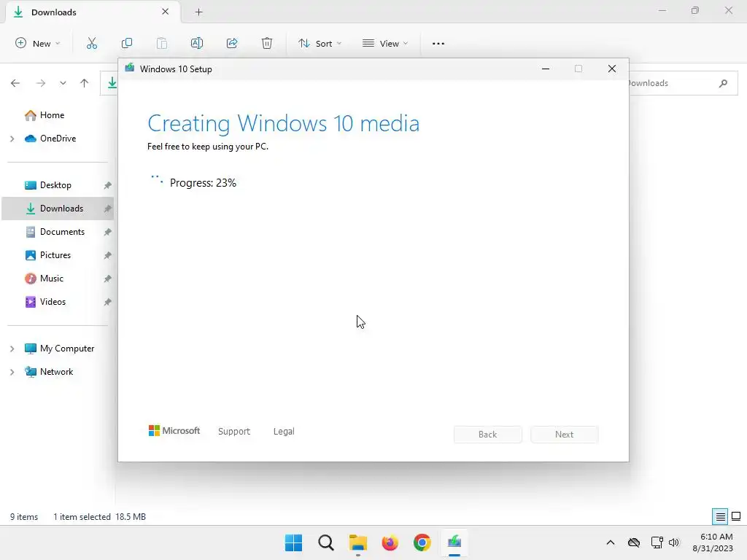Click the pin icon next to Music
Screen dimensions: 747x560
tap(108, 279)
